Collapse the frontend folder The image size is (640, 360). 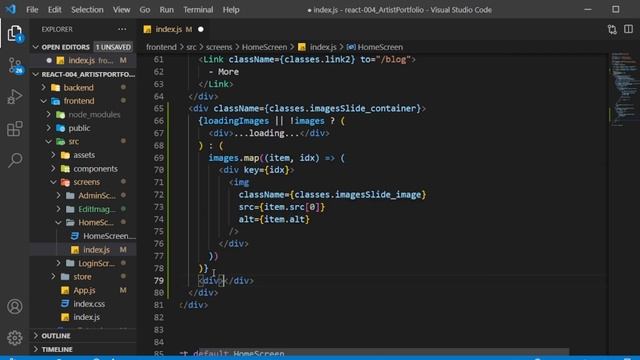pos(44,101)
